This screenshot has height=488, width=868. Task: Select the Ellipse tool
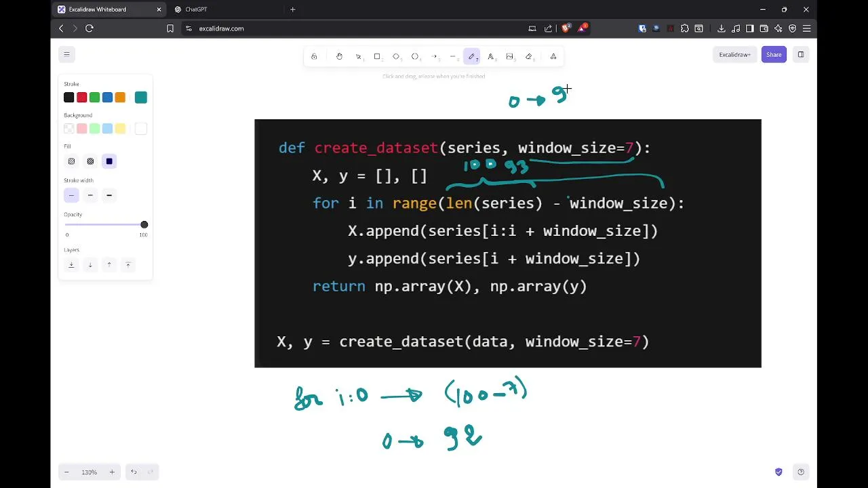coord(415,57)
